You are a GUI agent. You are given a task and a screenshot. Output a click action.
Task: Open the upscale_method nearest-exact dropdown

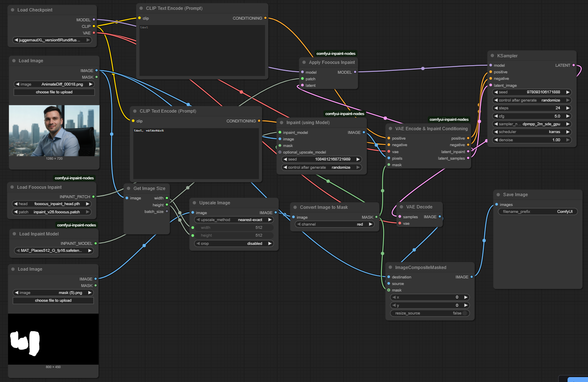233,220
